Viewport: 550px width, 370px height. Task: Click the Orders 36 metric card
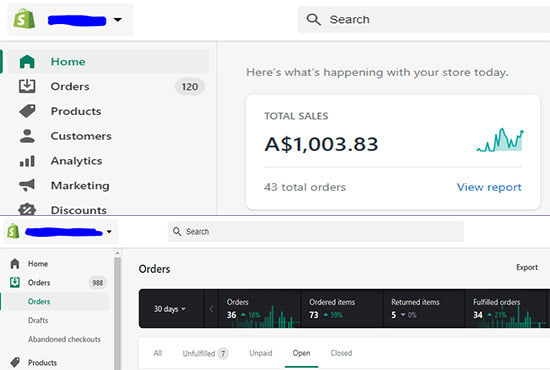click(260, 309)
